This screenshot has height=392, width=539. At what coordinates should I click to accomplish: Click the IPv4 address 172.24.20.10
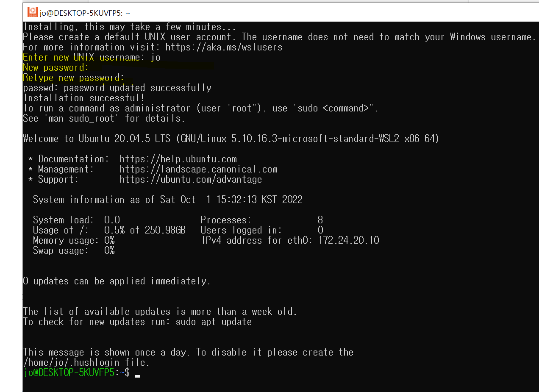[349, 240]
